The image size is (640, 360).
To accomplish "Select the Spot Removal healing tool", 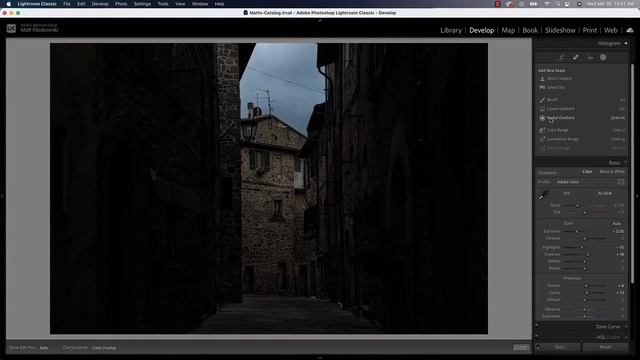I will [x=576, y=58].
